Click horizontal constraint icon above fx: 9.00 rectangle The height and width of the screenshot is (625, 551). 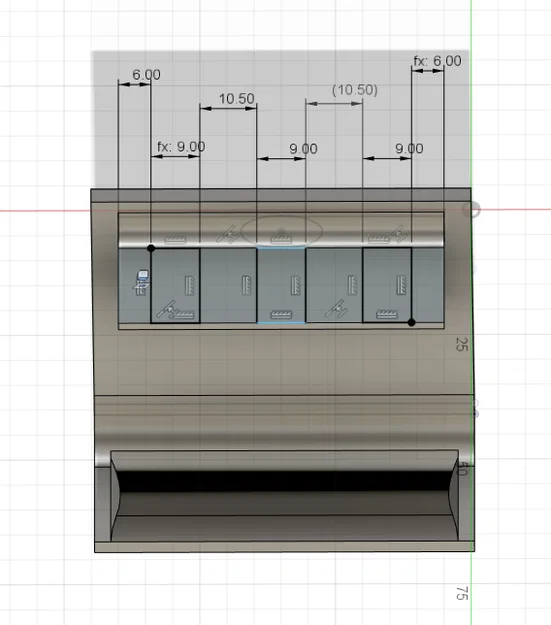point(175,240)
